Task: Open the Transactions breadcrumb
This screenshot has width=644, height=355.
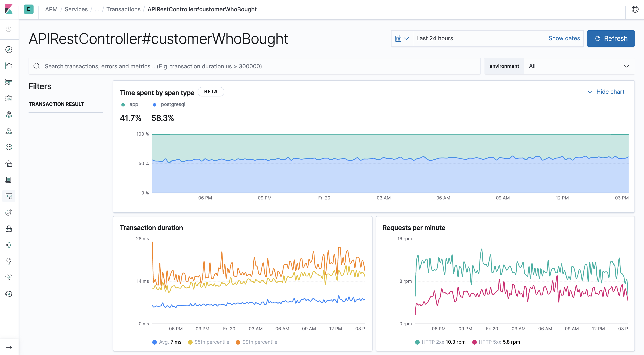Action: pyautogui.click(x=123, y=9)
